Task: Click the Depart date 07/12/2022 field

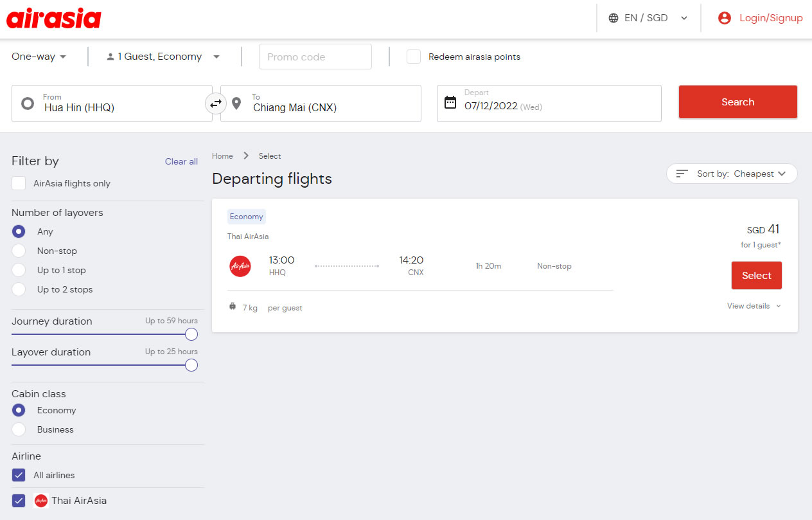Action: [x=549, y=103]
